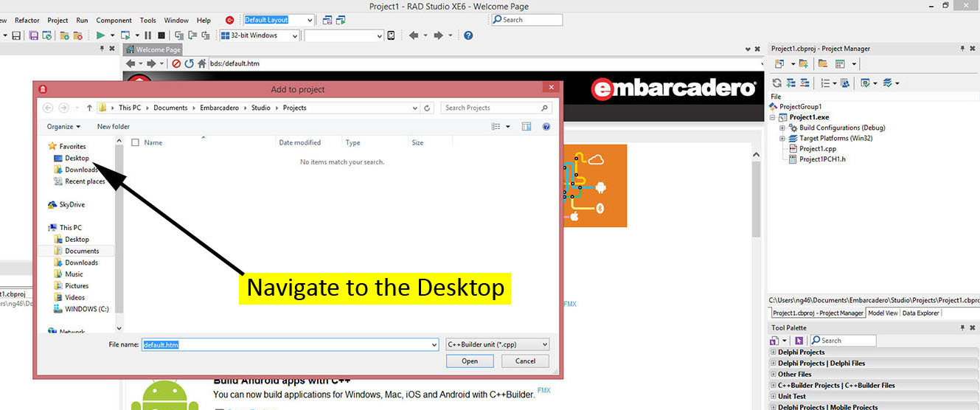This screenshot has height=410, width=980.
Task: Expand Target Platforms (Win32) node
Action: [782, 138]
